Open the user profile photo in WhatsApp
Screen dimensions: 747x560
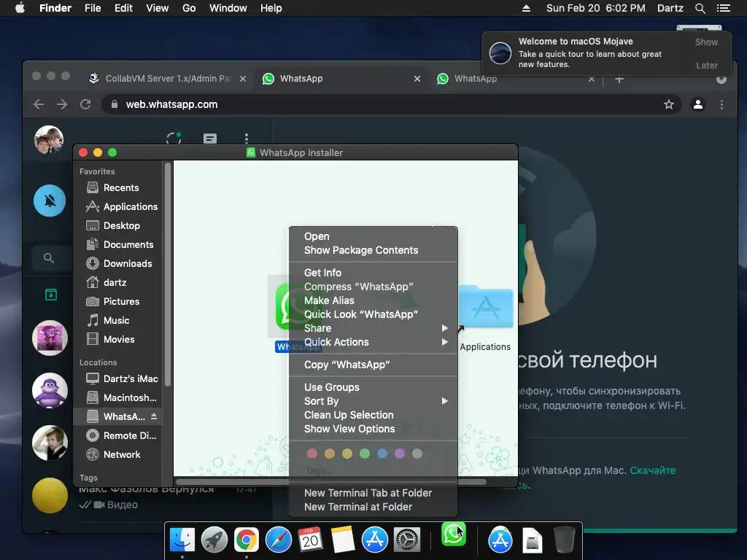(49, 140)
